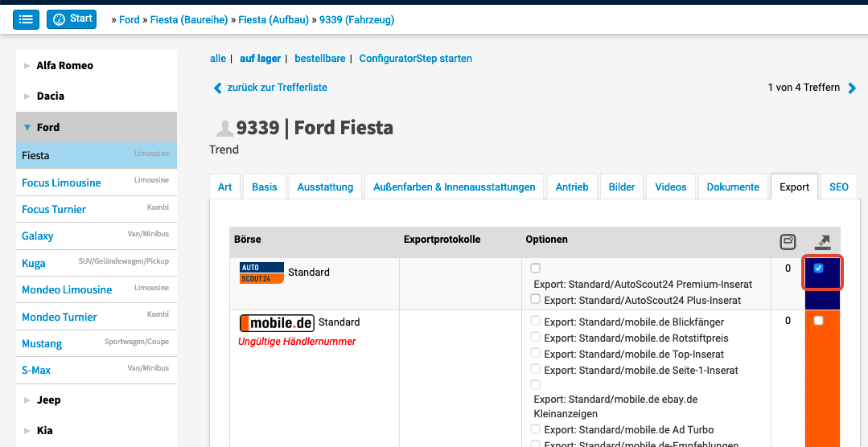Go to next result arrow
The image size is (868, 447).
pyautogui.click(x=853, y=88)
